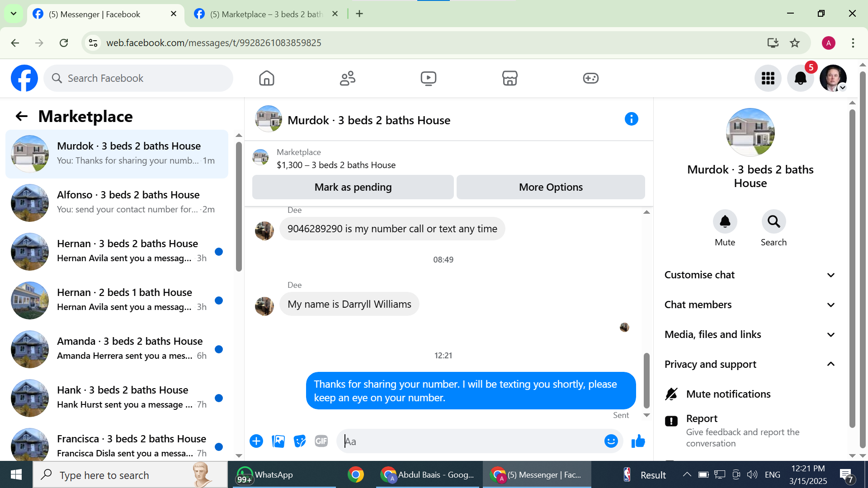
Task: Open the Gaming controller icon in top nav
Action: [x=590, y=78]
